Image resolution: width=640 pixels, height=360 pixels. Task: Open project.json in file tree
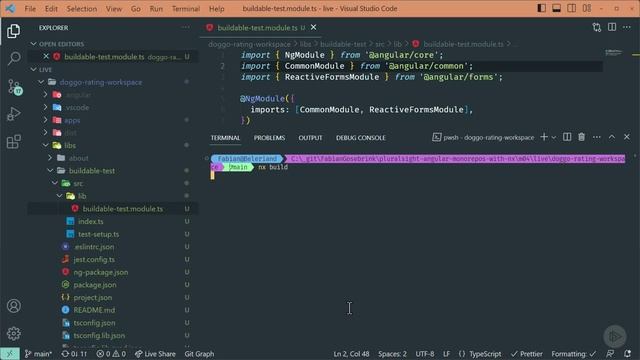click(x=92, y=297)
